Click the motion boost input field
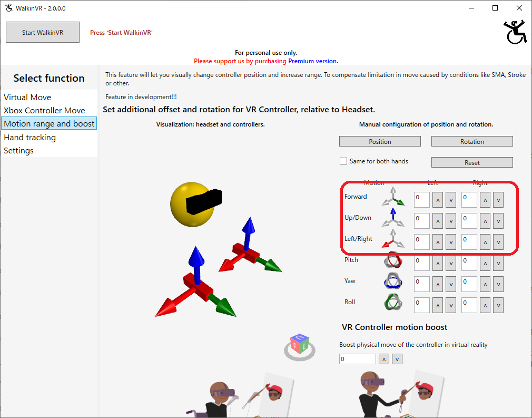 (x=358, y=359)
